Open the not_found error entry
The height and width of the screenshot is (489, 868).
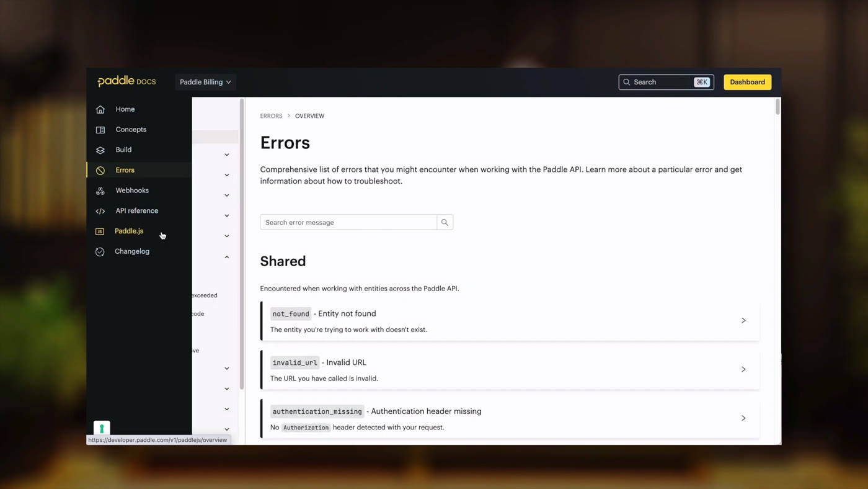(x=510, y=321)
